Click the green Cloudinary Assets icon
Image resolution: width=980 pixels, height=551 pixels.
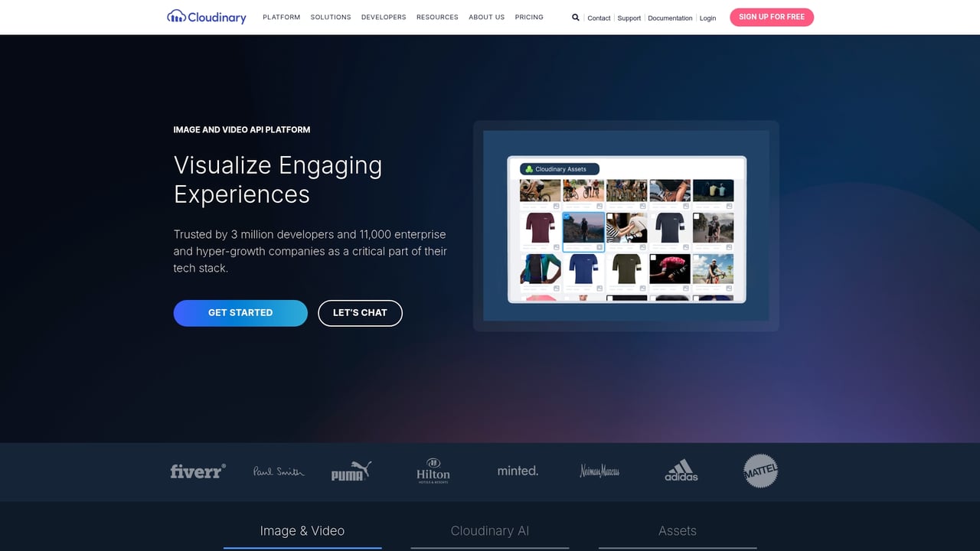528,168
